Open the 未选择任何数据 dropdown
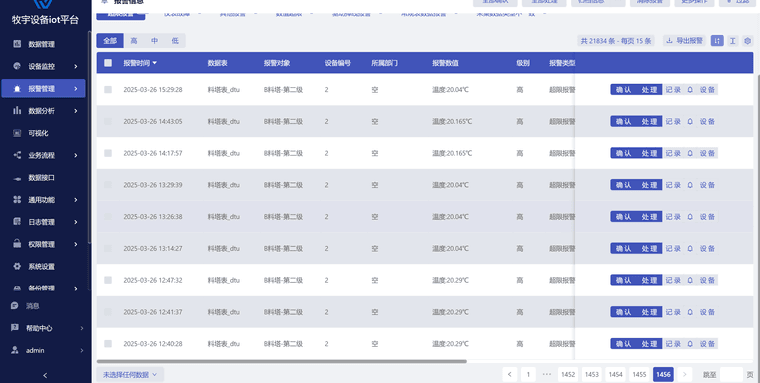 [130, 374]
